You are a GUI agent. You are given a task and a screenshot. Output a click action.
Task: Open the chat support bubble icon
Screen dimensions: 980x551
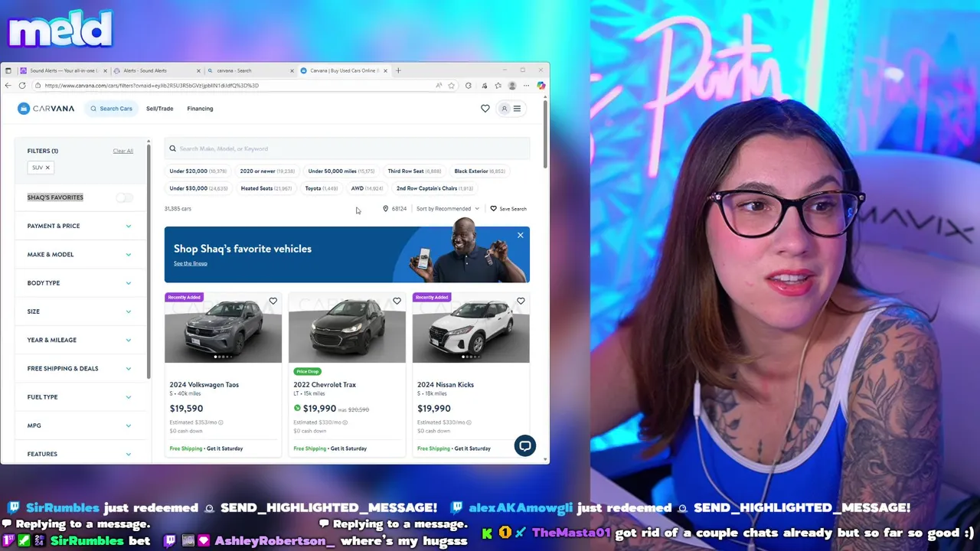point(524,445)
